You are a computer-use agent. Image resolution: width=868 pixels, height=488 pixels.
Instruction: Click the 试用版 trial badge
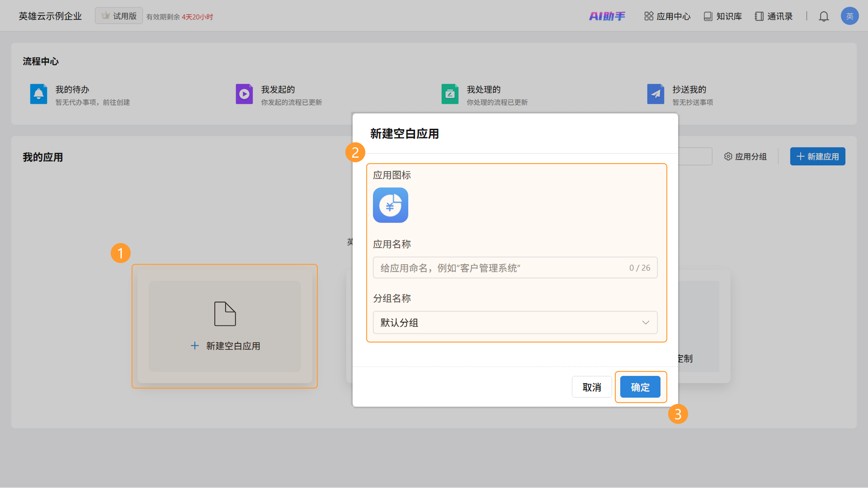click(x=119, y=16)
